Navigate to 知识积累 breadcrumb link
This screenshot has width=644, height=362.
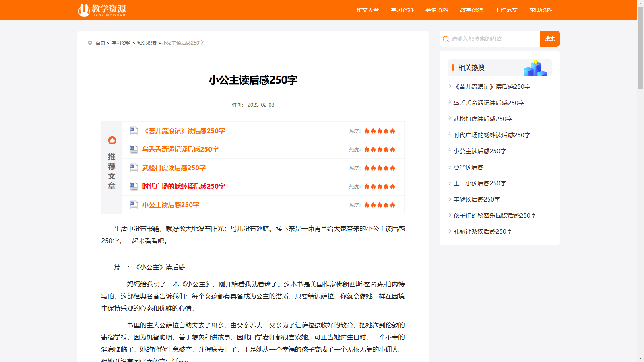(x=147, y=43)
